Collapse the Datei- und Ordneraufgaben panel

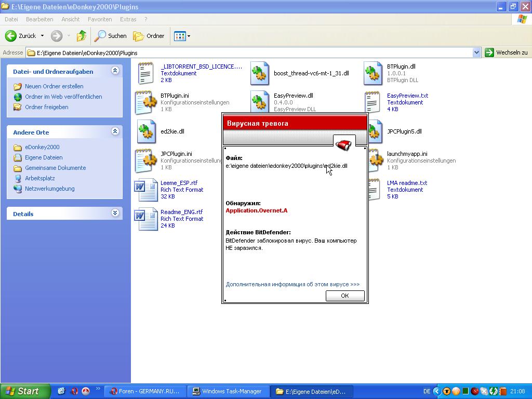115,71
